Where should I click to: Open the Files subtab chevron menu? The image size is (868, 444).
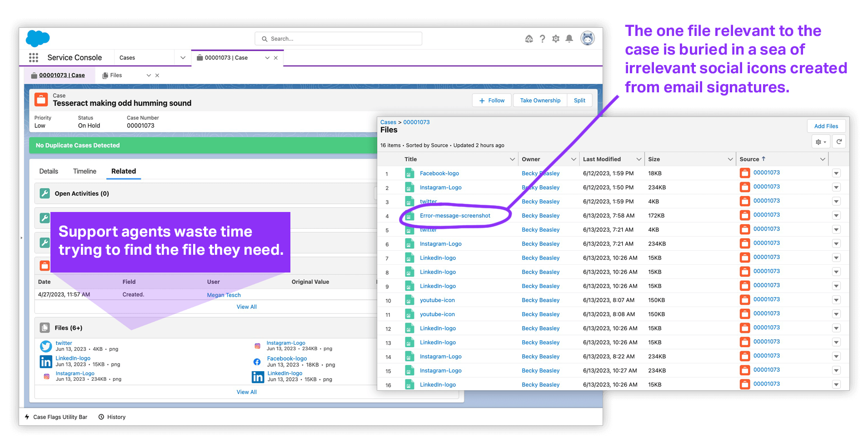[149, 76]
